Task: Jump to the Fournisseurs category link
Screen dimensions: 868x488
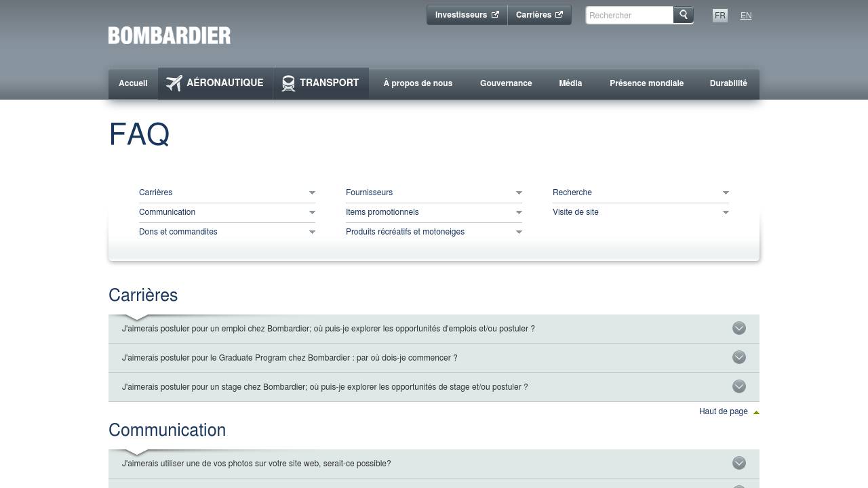Action: point(369,192)
